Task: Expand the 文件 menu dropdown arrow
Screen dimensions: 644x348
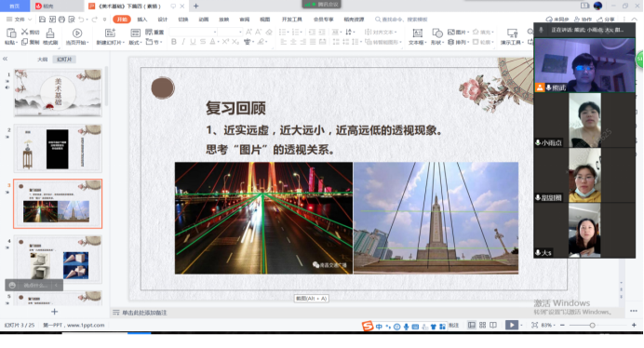Action: pyautogui.click(x=30, y=20)
